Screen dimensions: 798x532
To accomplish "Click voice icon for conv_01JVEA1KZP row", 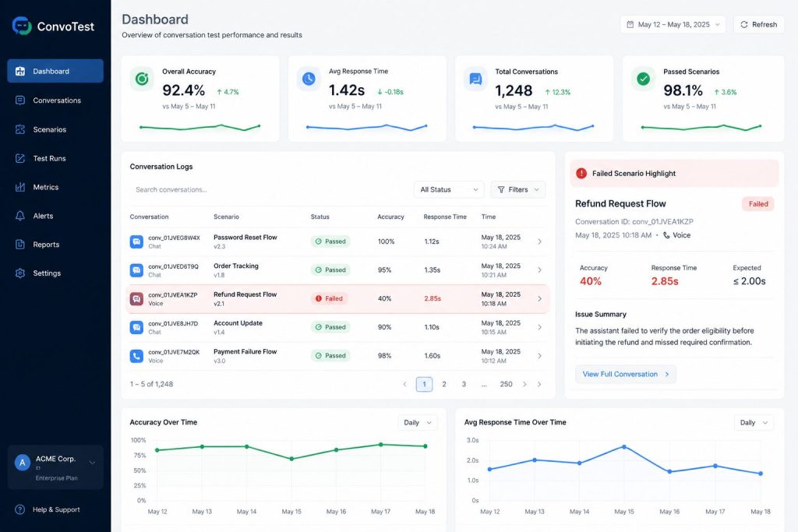I will [x=136, y=298].
